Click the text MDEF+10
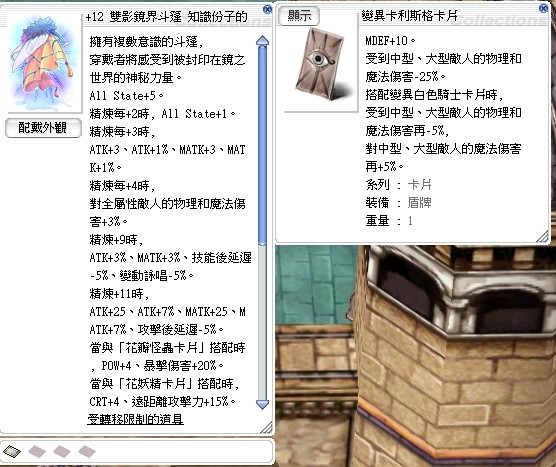 390,41
